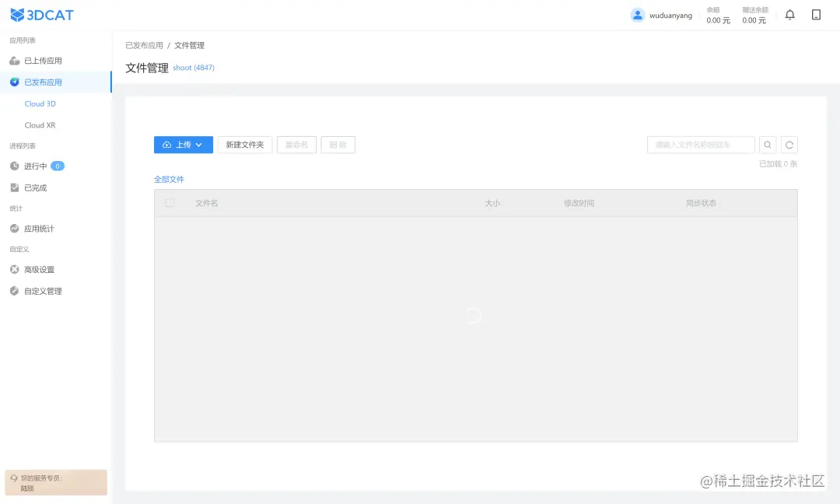840x504 pixels.
Task: Click the 进行中 count badge
Action: click(58, 166)
